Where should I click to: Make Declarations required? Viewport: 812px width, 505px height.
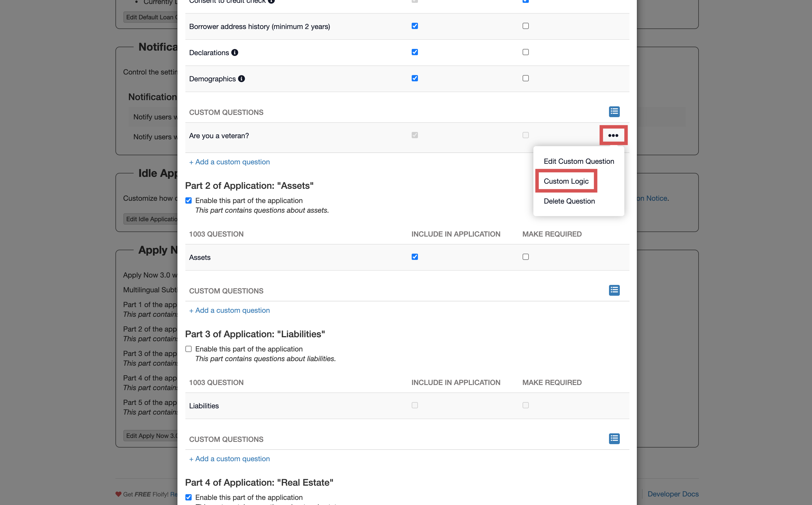[525, 52]
